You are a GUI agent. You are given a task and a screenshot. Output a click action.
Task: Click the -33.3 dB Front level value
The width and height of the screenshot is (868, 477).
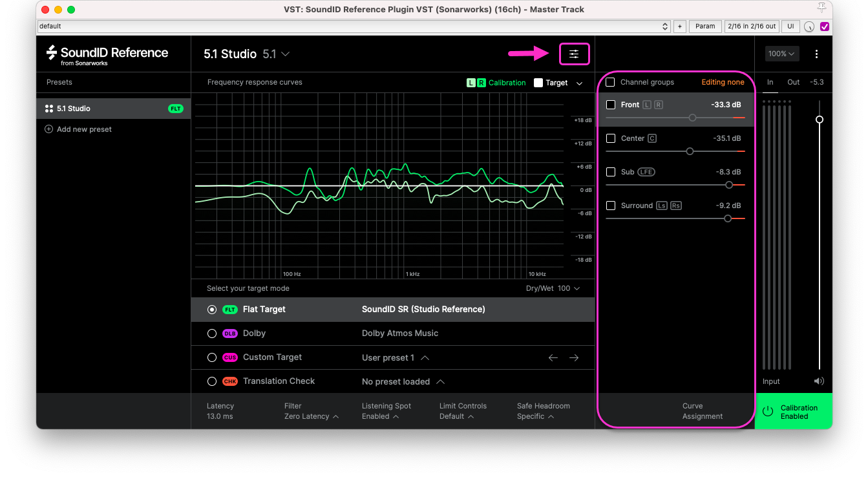click(x=726, y=105)
